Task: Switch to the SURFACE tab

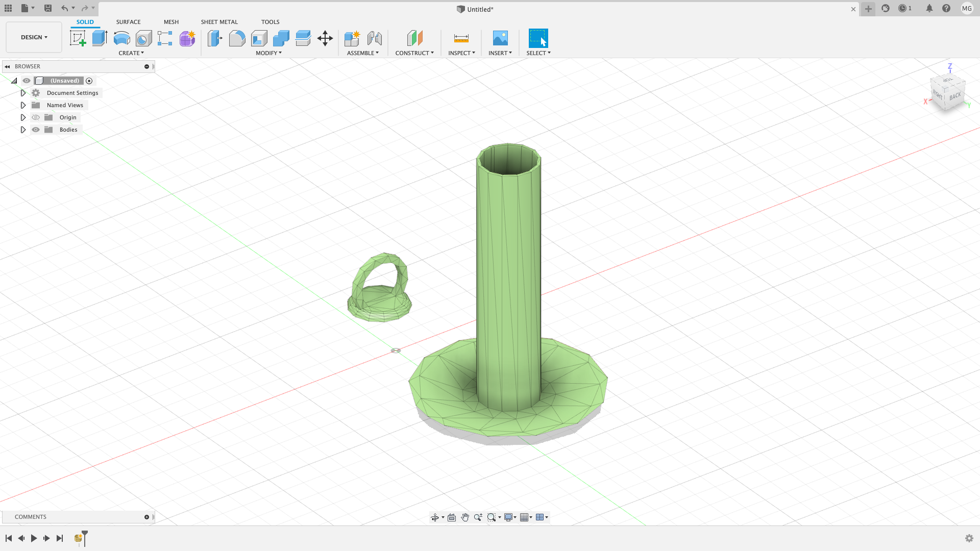Action: coord(128,22)
